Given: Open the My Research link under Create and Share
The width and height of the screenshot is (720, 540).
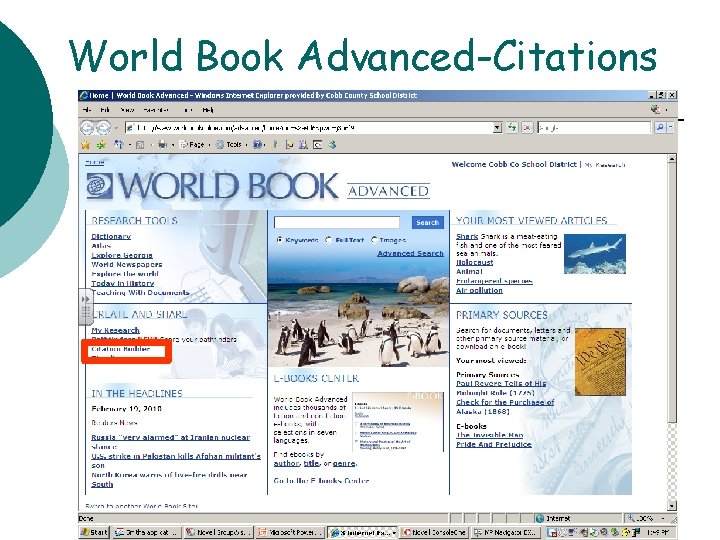Looking at the screenshot, I should point(115,330).
